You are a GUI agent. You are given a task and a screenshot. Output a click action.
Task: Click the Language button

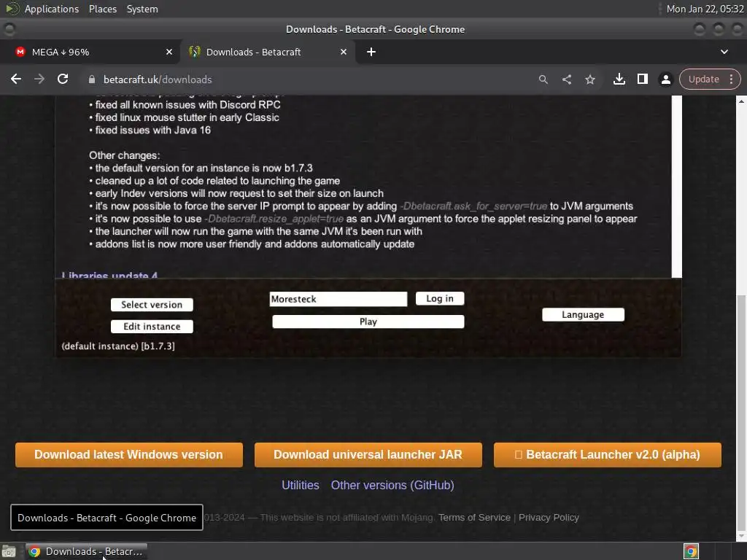(x=583, y=315)
